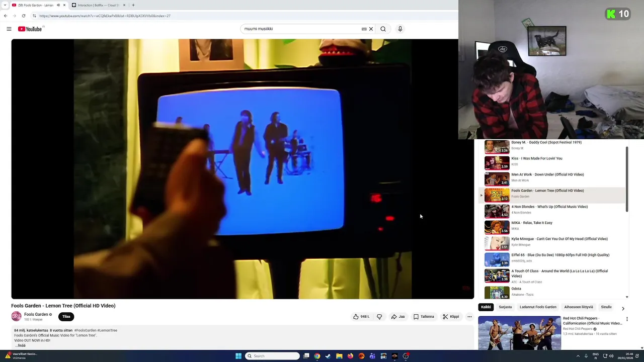Open a new browser tab
This screenshot has height=362, width=644.
coord(133,5)
